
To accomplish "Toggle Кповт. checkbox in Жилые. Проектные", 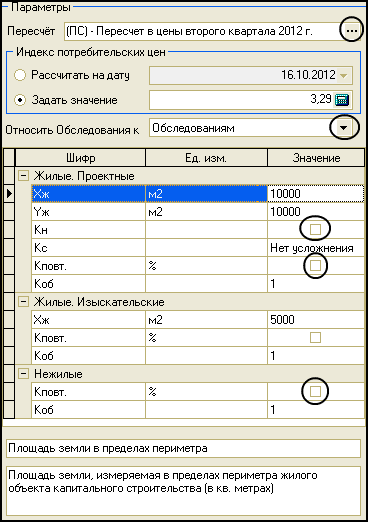I will pos(315,265).
